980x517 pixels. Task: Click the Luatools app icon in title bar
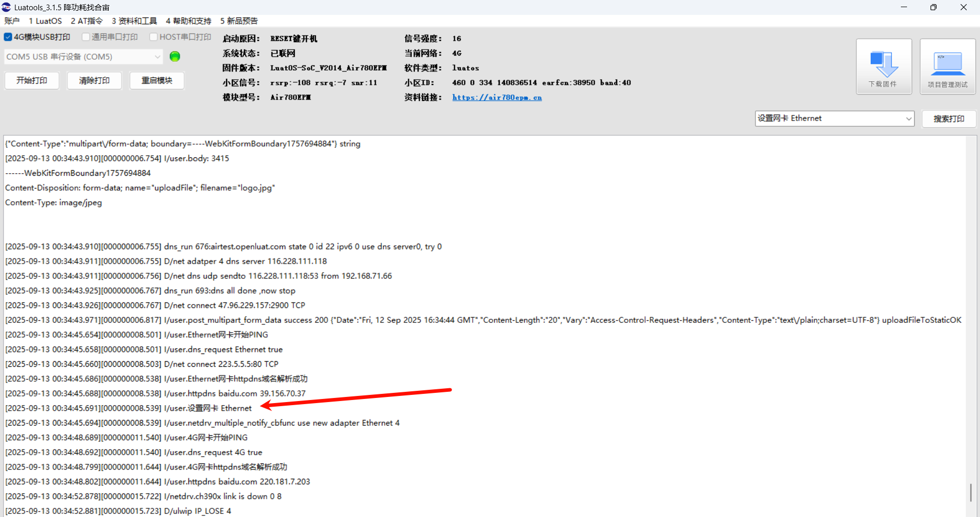tap(6, 7)
